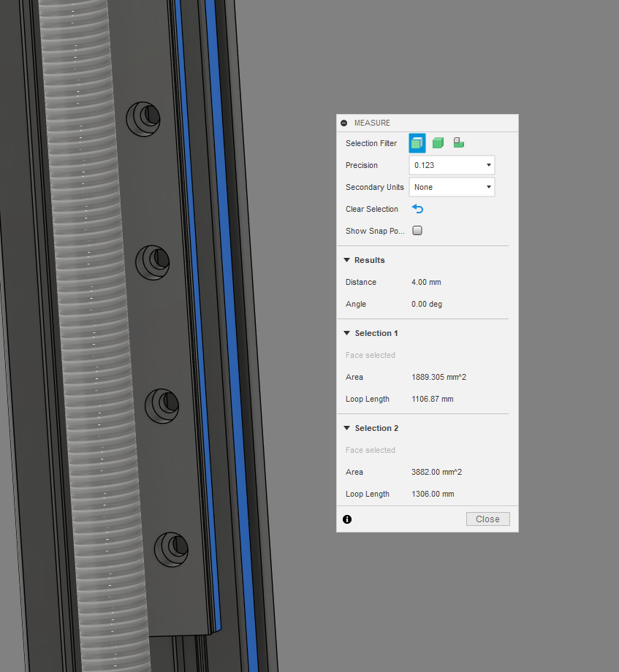This screenshot has width=619, height=672.
Task: Choose the Body selection filter icon
Action: [x=438, y=143]
